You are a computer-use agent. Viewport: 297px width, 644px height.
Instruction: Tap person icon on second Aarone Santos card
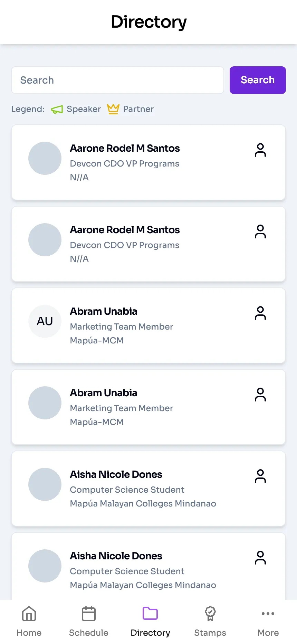(260, 232)
